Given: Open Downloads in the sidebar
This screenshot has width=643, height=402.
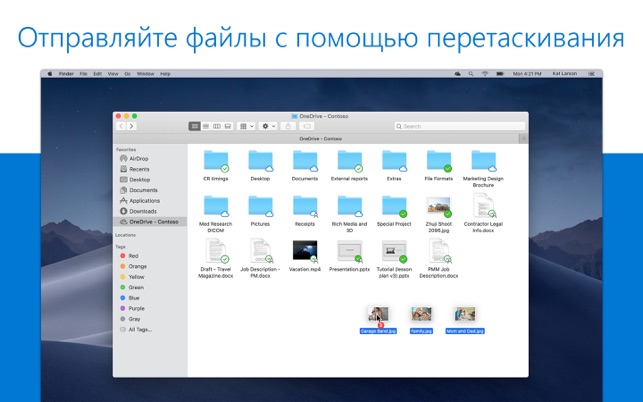Looking at the screenshot, I should (138, 211).
